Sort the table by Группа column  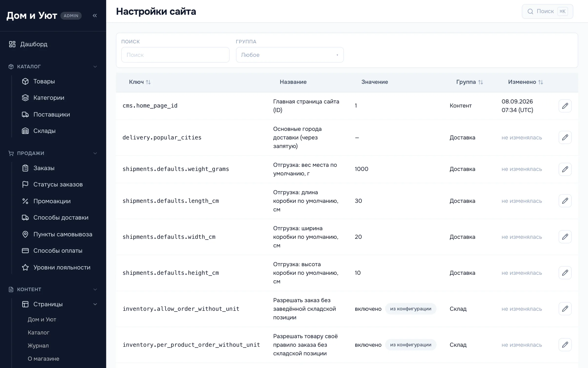[x=469, y=82]
